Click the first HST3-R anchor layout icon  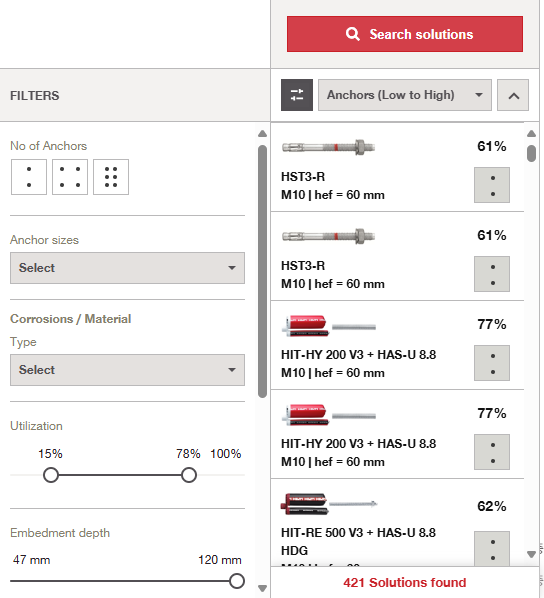tap(492, 185)
